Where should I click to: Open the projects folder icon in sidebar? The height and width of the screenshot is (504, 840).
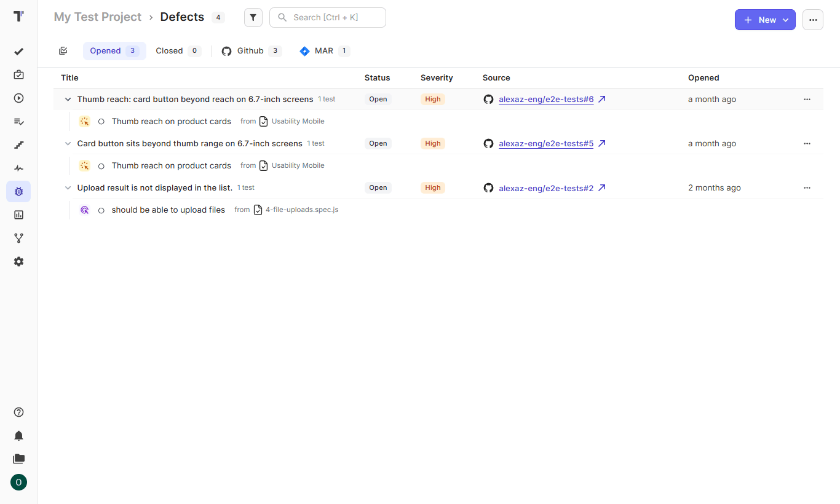18,459
